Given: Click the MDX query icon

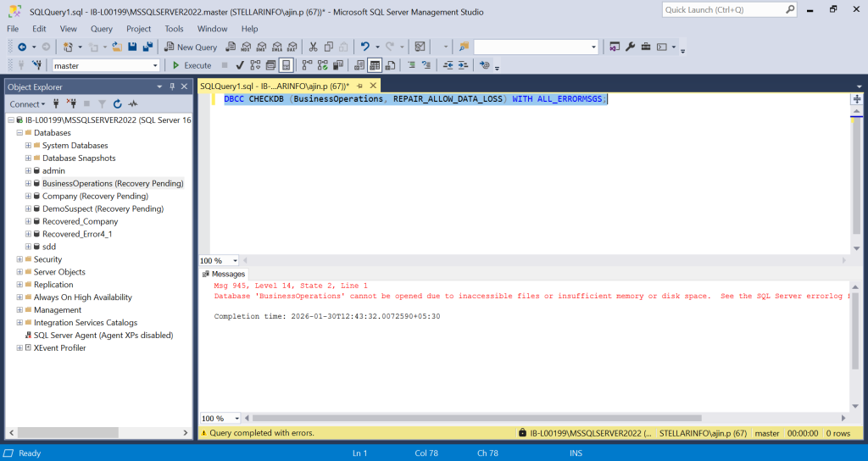Looking at the screenshot, I should 247,47.
